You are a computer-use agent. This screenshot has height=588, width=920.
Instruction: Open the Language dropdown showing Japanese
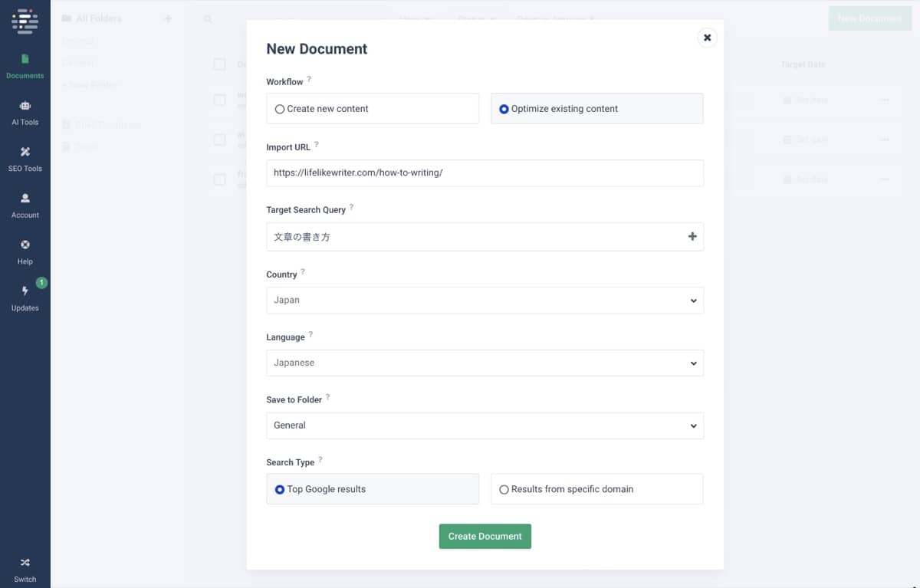pyautogui.click(x=485, y=363)
